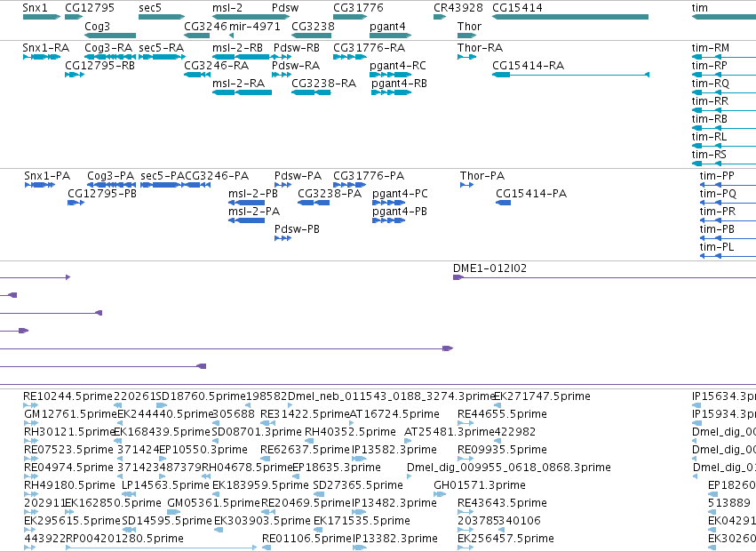Click the EK271747.5prime EST label

tap(543, 396)
